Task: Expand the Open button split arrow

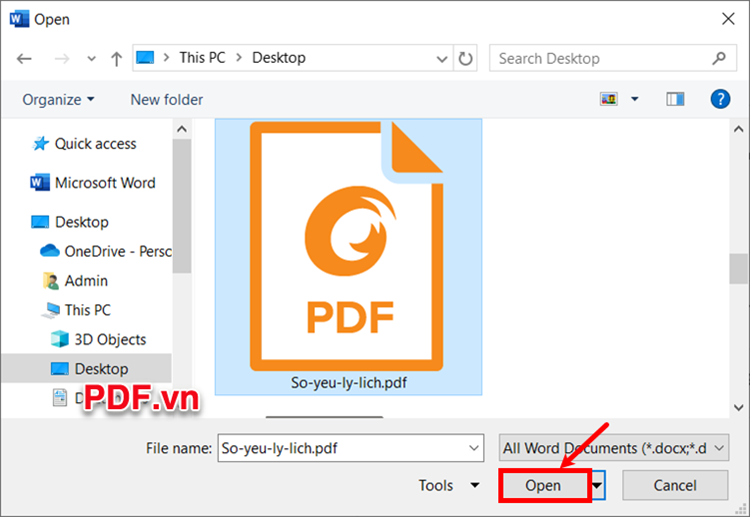Action: tap(597, 485)
